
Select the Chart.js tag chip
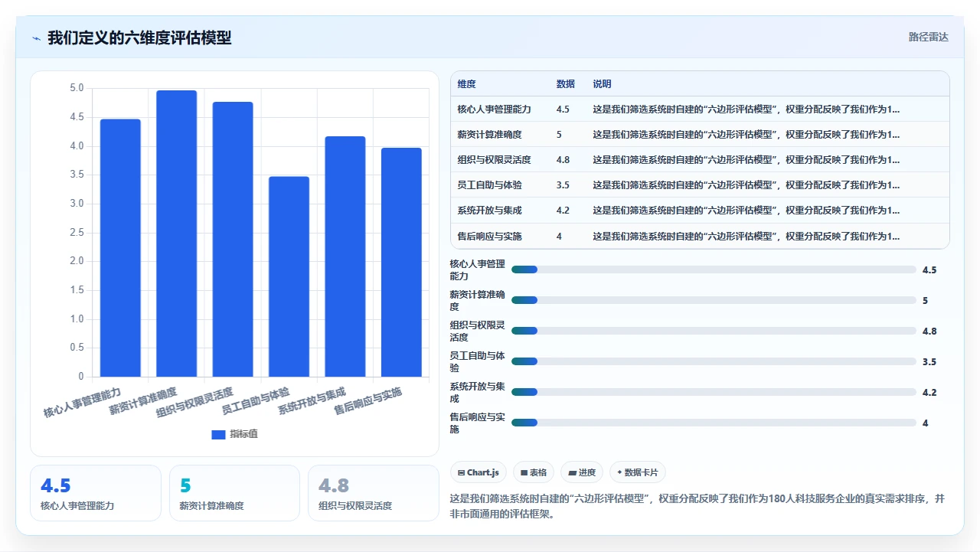click(x=479, y=472)
